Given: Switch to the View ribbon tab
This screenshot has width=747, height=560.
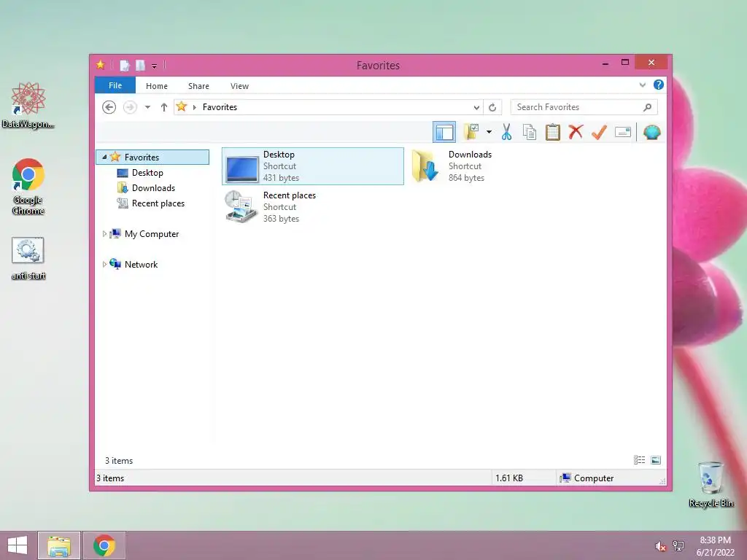Looking at the screenshot, I should click(x=239, y=86).
